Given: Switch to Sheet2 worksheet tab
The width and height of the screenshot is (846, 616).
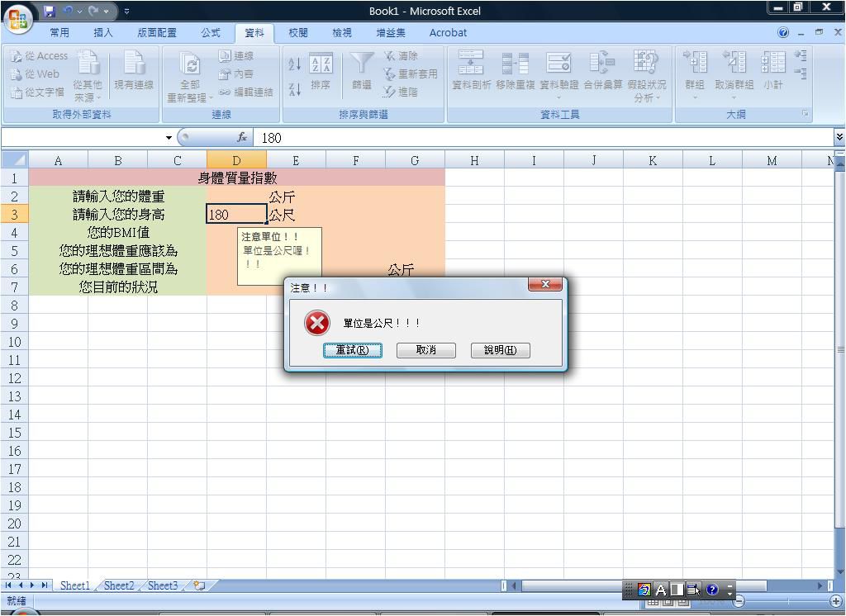Looking at the screenshot, I should pos(119,585).
